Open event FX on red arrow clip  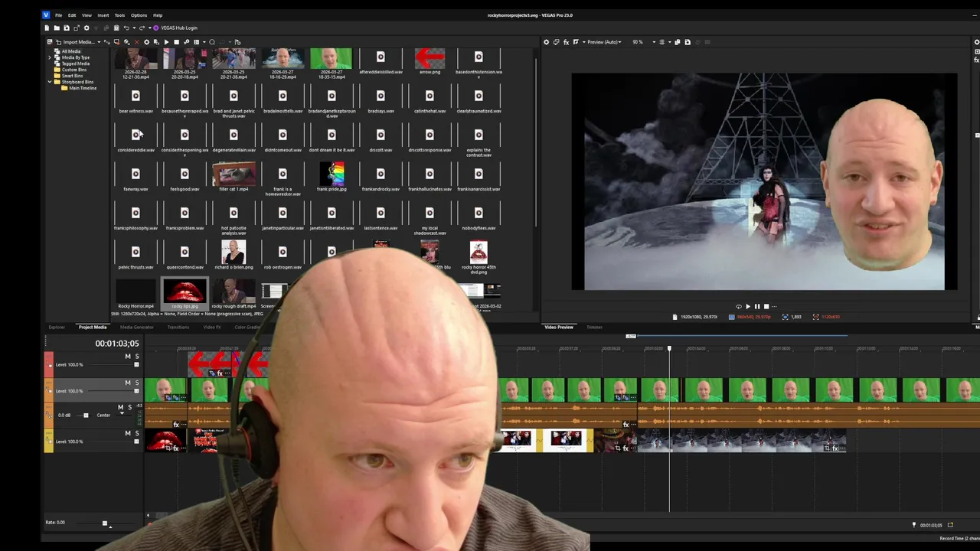click(x=220, y=373)
